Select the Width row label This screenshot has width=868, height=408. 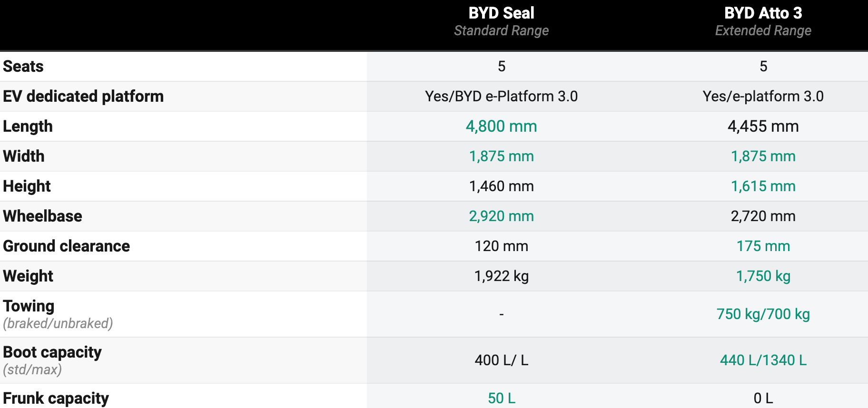point(24,156)
